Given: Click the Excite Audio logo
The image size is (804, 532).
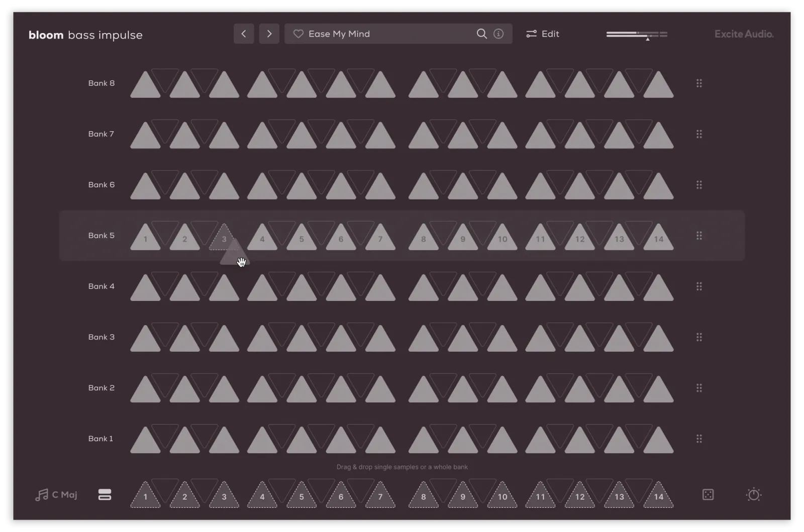Looking at the screenshot, I should [x=744, y=34].
